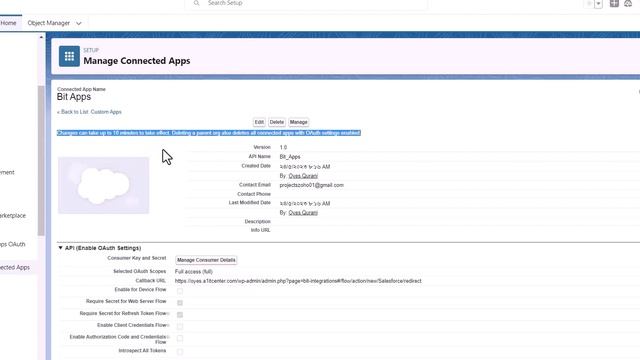
Task: Open the Object Manager tab
Action: pyautogui.click(x=49, y=23)
